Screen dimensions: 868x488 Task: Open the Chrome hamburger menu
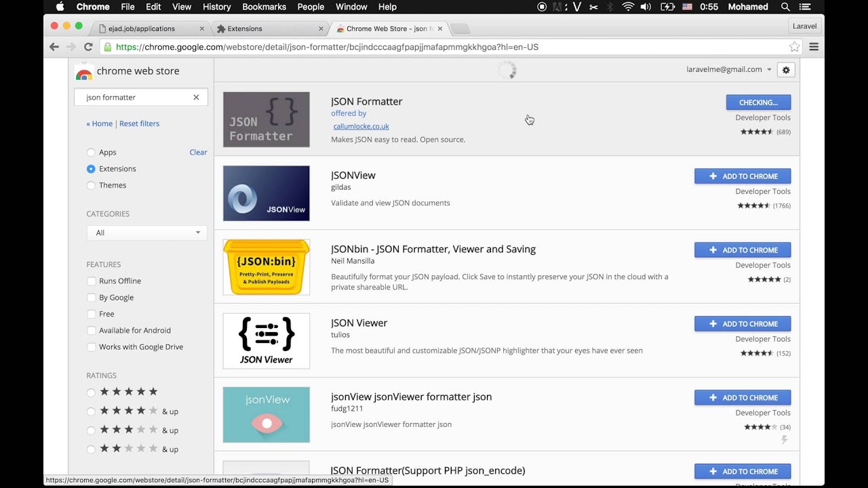click(814, 47)
